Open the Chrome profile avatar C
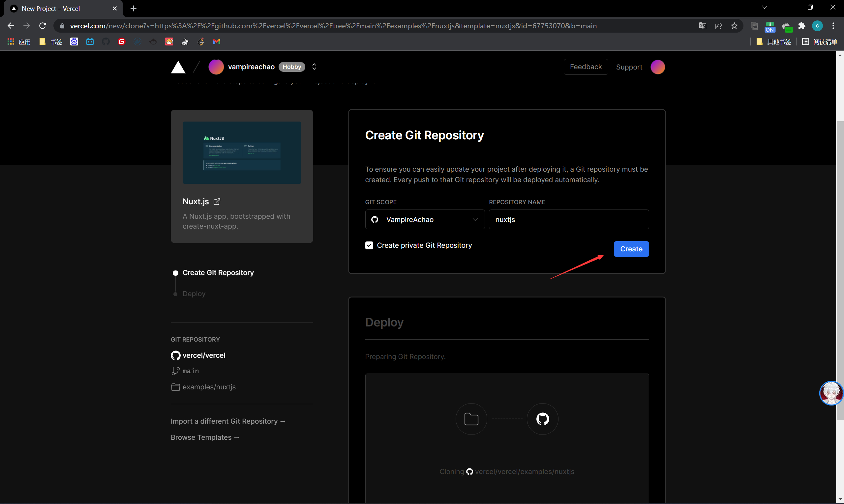This screenshot has height=504, width=844. [818, 26]
